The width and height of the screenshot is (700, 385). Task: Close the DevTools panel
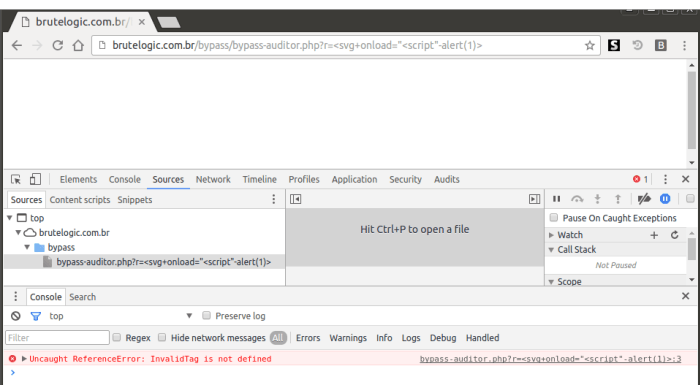click(x=686, y=179)
